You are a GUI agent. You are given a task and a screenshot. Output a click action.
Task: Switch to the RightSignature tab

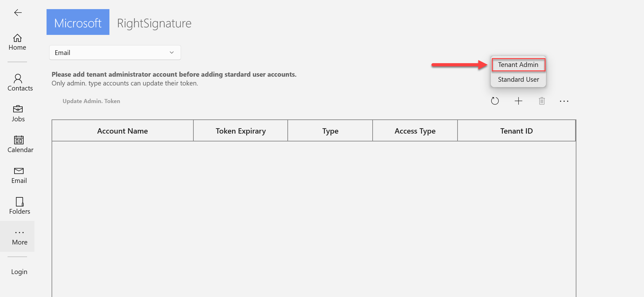(x=154, y=23)
